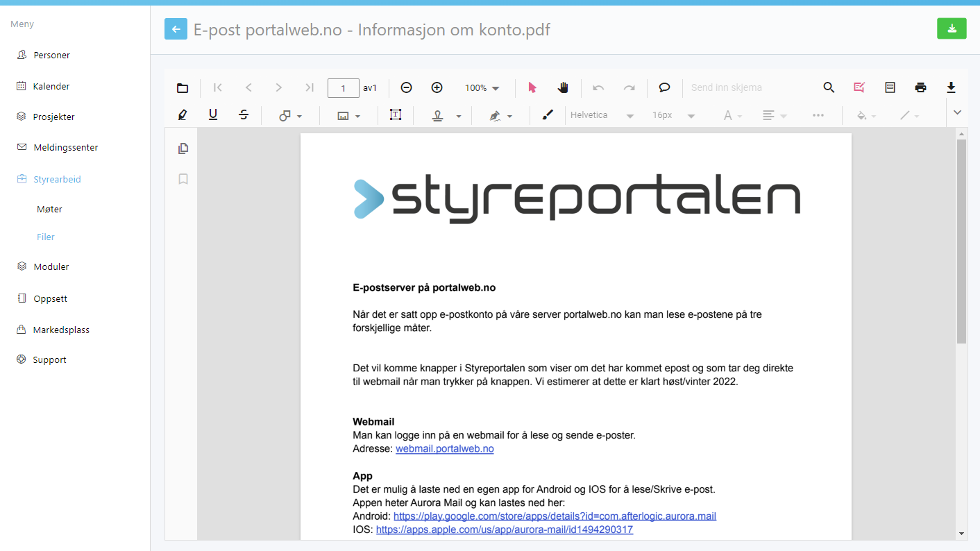
Task: Open Filer under Styrearbeid
Action: [x=46, y=237]
